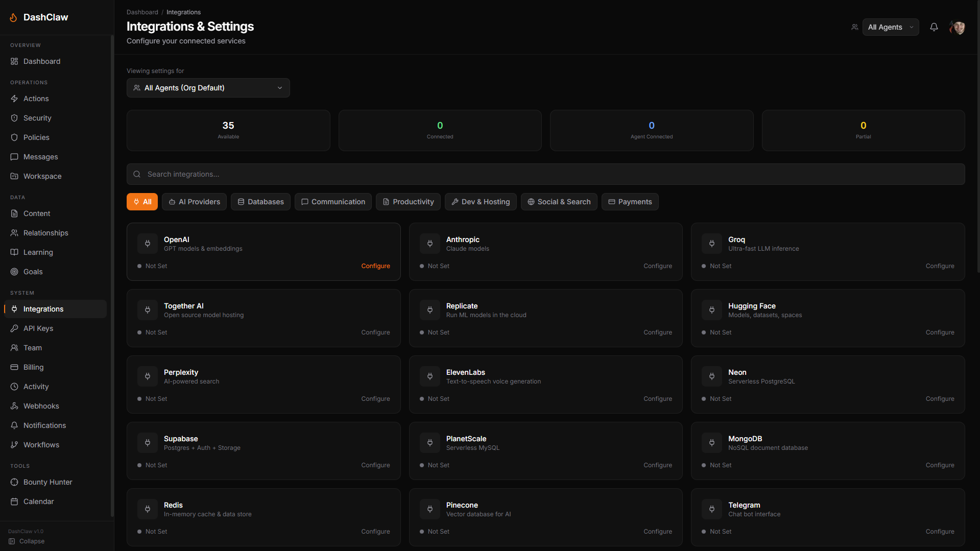
Task: Click the Relationships people icon
Action: (x=14, y=233)
